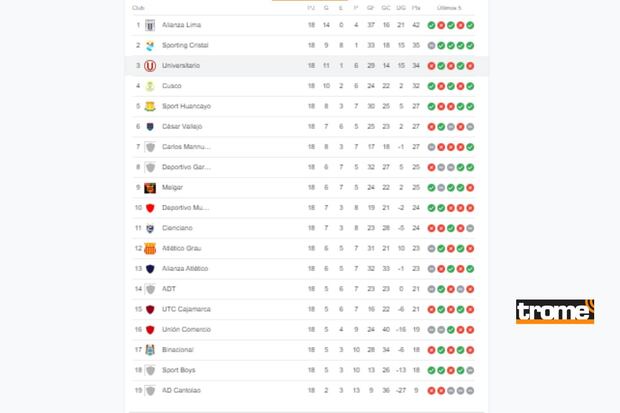The width and height of the screenshot is (620, 413).
Task: Click the Binacional club crest
Action: 150,350
